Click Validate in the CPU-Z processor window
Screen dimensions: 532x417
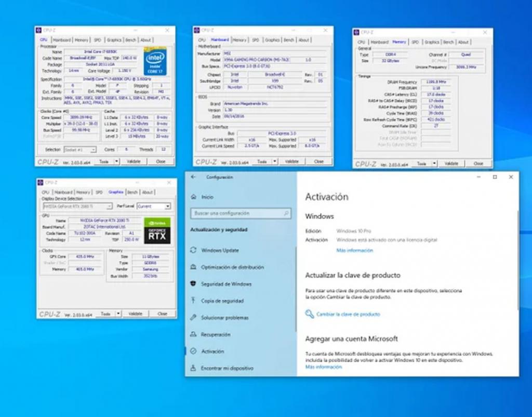(134, 162)
